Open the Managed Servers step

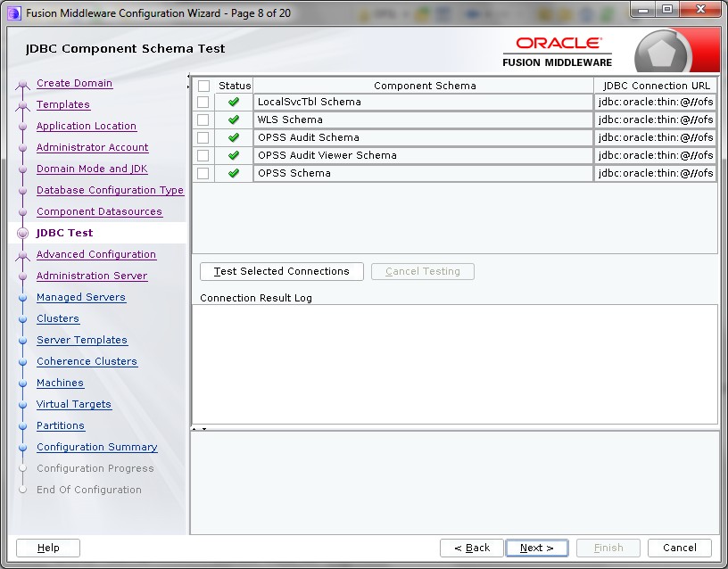point(81,297)
